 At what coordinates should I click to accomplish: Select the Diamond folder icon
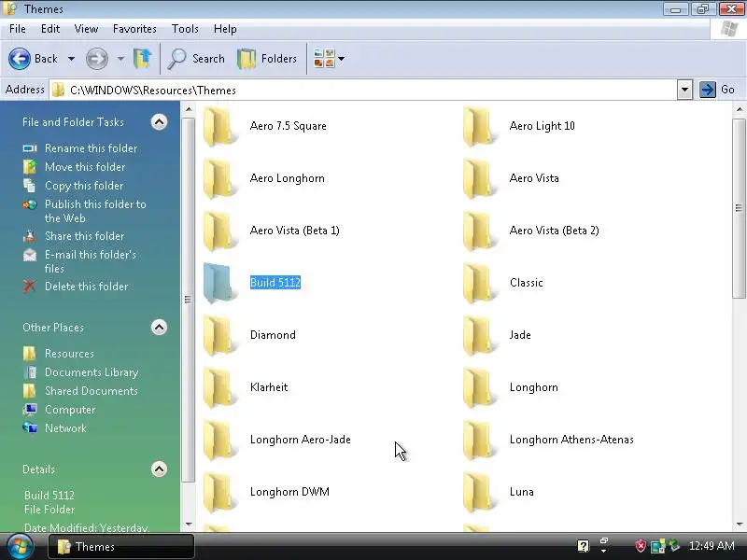click(219, 335)
